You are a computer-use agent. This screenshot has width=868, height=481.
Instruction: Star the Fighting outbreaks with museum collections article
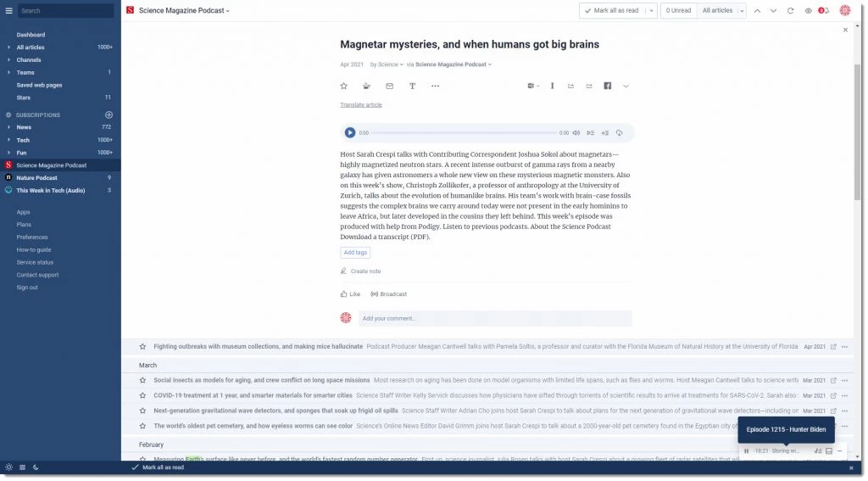coord(142,347)
